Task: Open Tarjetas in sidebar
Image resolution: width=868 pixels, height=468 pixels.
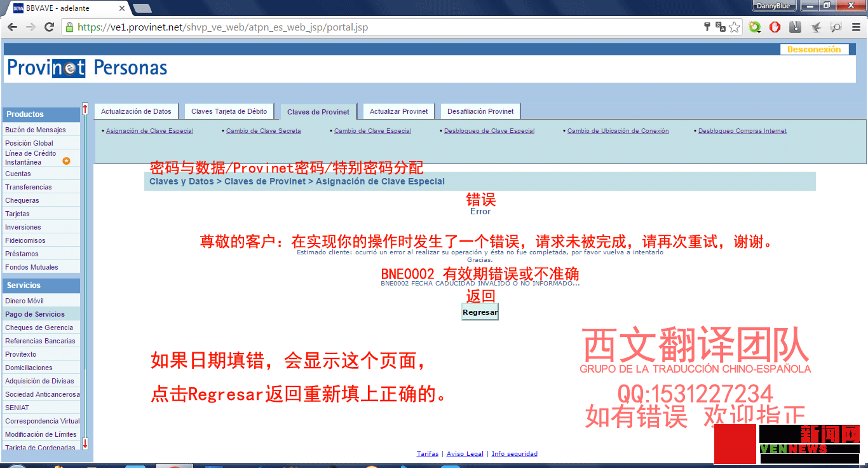Action: click(x=41, y=214)
